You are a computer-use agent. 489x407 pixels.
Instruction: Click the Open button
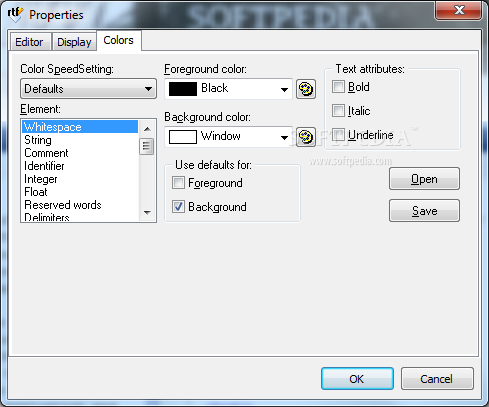(x=424, y=179)
